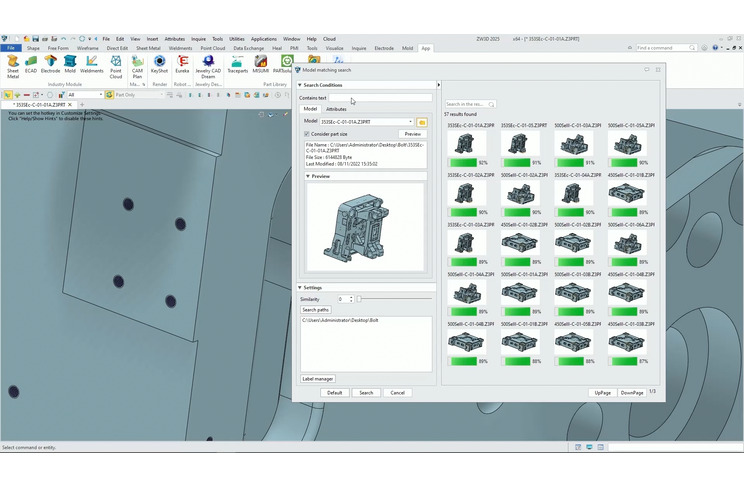
Task: Switch to the Attributes tab
Action: point(336,109)
